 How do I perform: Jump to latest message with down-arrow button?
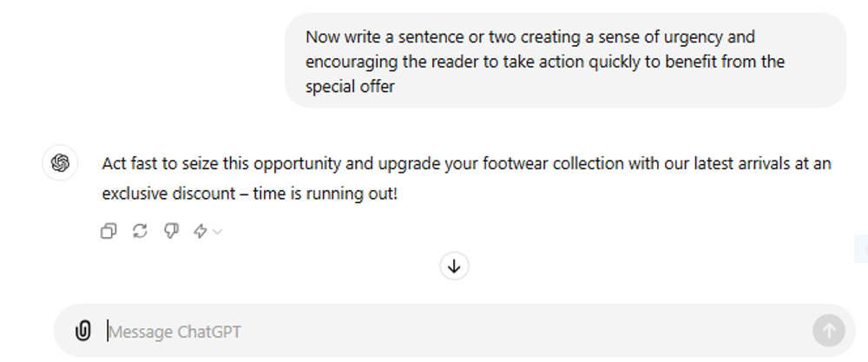point(454,267)
